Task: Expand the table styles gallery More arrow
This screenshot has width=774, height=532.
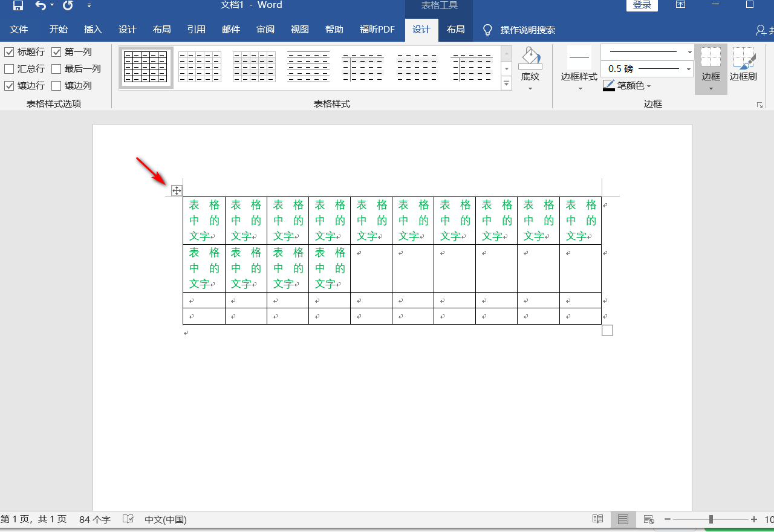Action: pos(507,83)
